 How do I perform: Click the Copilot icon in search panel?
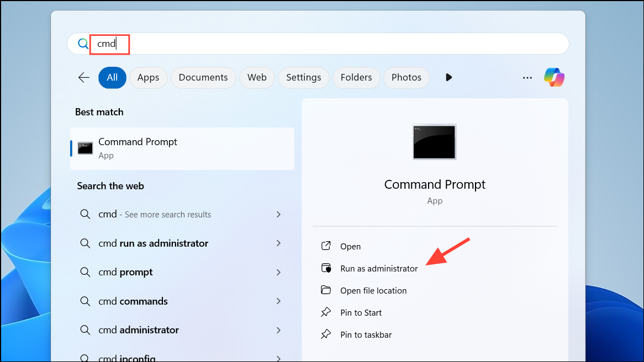[x=554, y=77]
